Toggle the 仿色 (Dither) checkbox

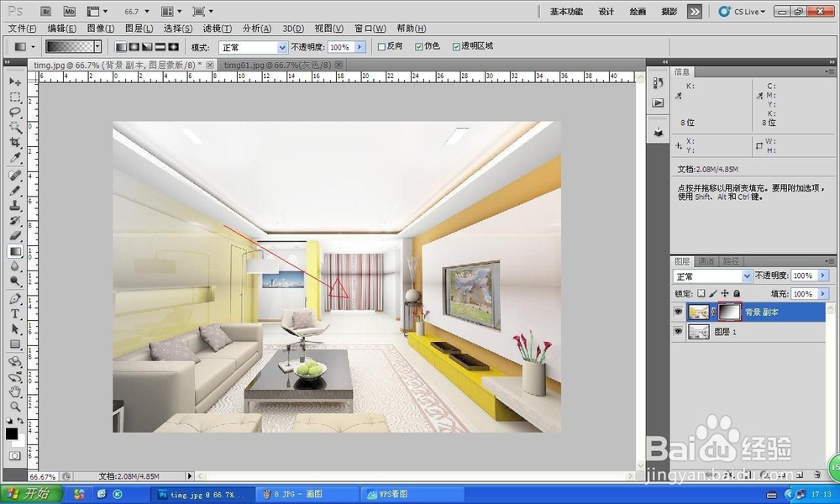tap(419, 47)
